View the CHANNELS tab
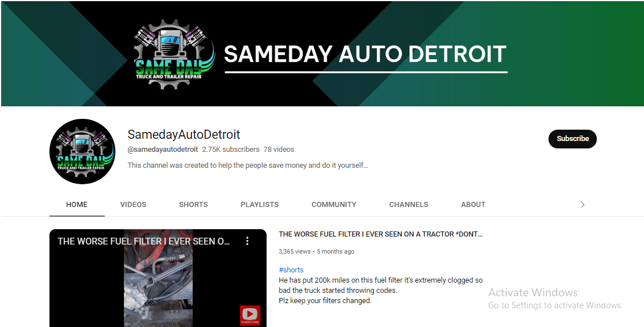Viewport: 644px width, 327px height. coord(408,205)
